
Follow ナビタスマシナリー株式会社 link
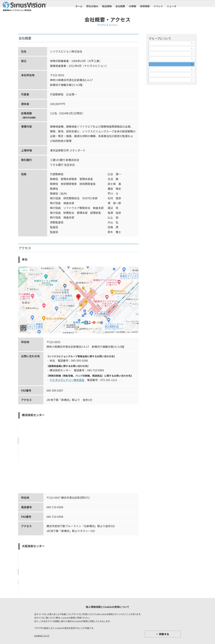coord(67,380)
